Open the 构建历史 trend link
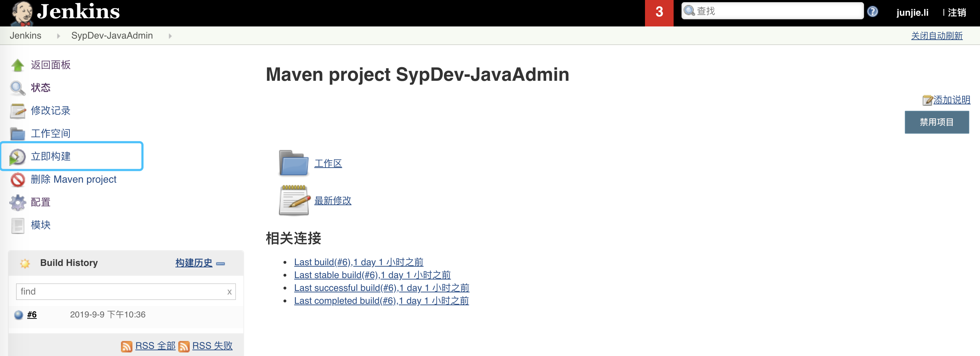The image size is (980, 356). point(194,263)
